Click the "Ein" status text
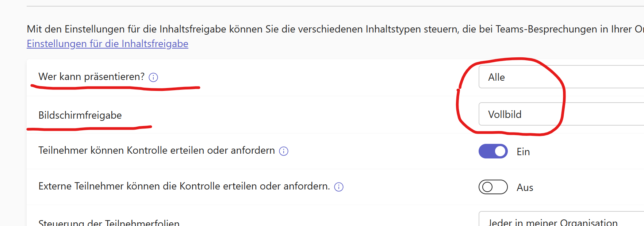Image resolution: width=644 pixels, height=226 pixels. [523, 152]
